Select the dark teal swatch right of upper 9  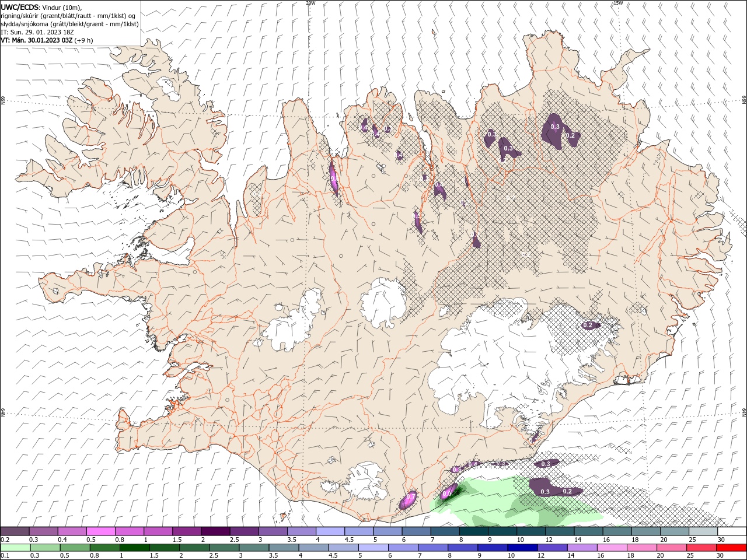(x=502, y=531)
